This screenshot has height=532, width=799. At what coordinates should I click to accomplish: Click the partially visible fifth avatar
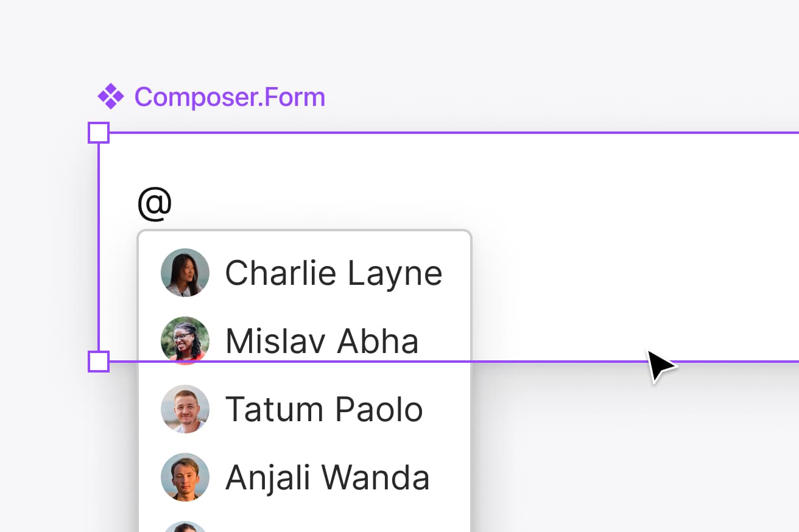click(x=185, y=527)
